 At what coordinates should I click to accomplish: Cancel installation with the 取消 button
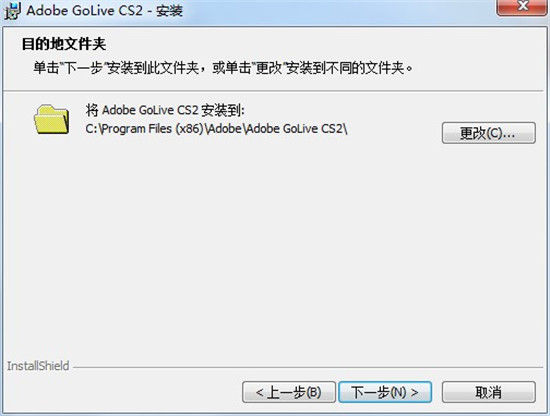click(x=489, y=392)
